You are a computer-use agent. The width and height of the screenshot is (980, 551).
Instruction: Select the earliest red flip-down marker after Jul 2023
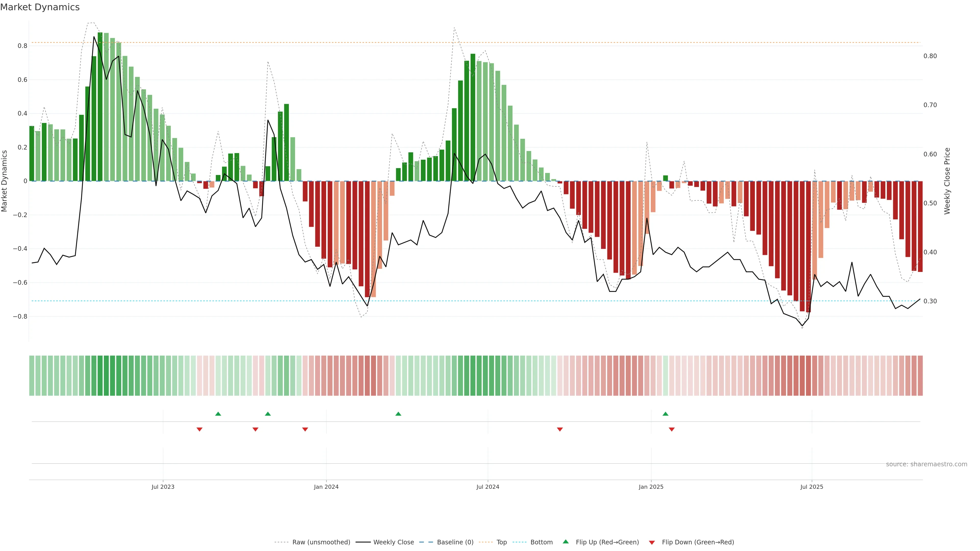click(199, 429)
